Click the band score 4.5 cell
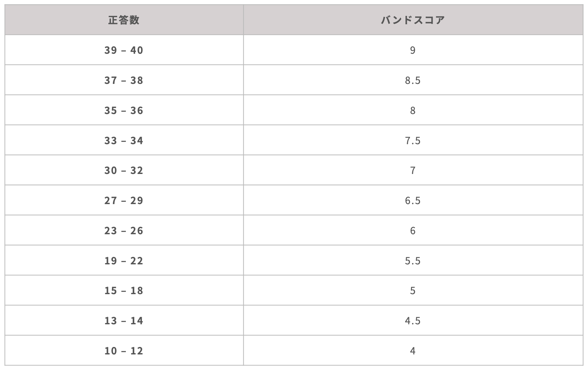The height and width of the screenshot is (369, 588). [x=413, y=320]
